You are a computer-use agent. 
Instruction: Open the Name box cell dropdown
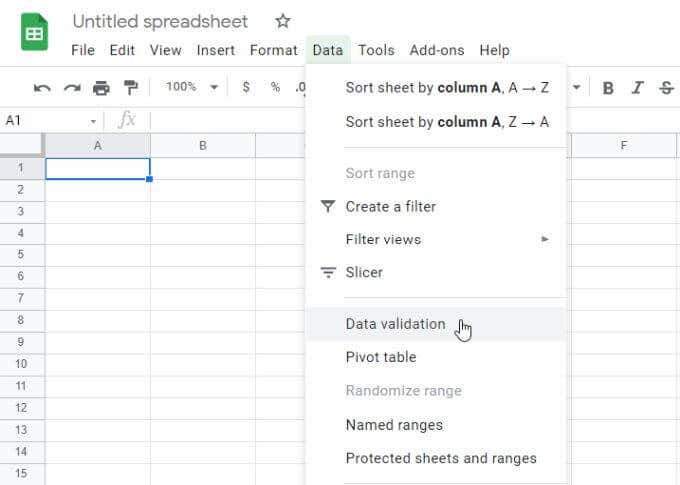point(93,120)
